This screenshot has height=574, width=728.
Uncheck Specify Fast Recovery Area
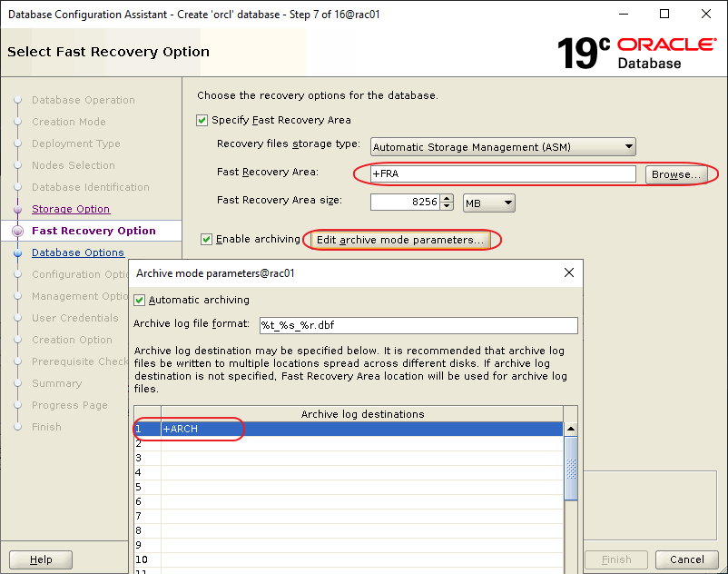(202, 120)
